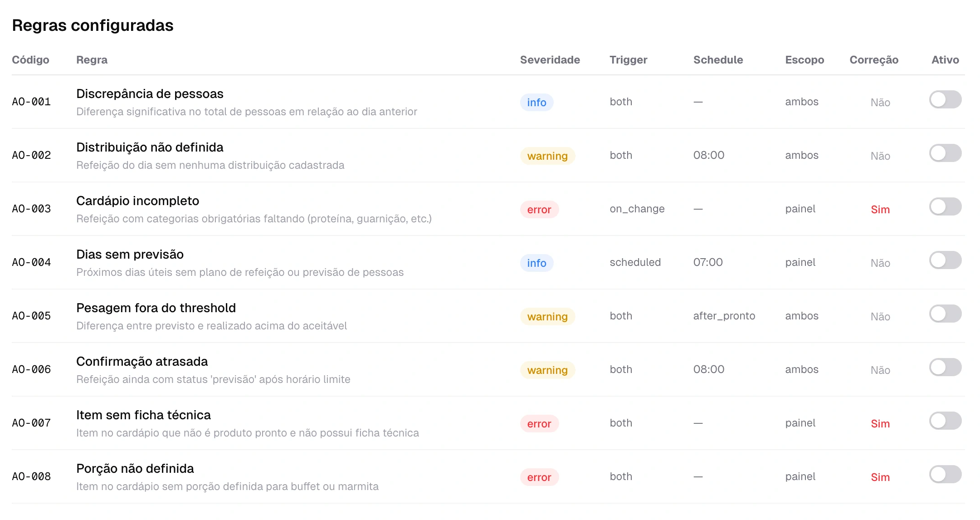
Task: Click the Código column header
Action: 30,60
